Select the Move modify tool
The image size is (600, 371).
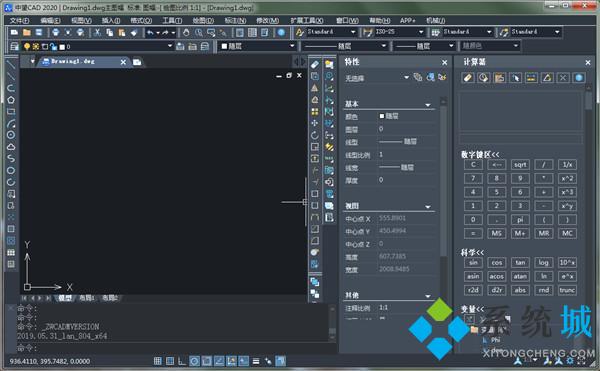(315, 123)
